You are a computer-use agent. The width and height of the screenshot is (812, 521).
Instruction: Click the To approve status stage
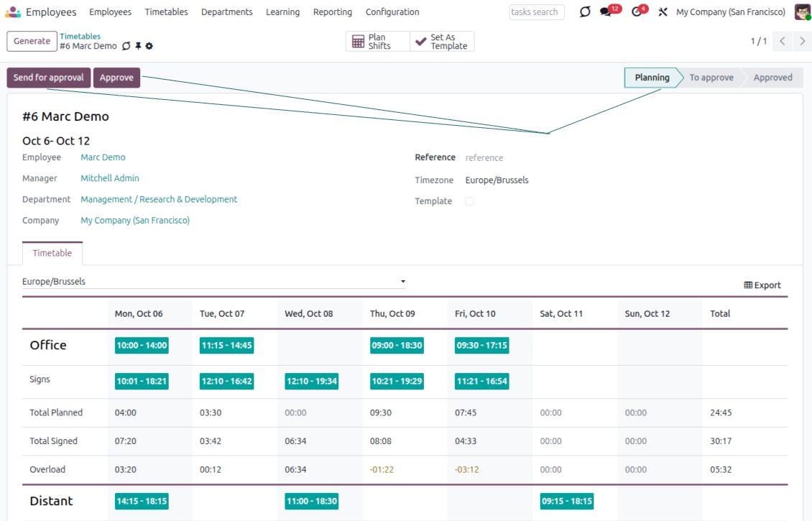711,78
